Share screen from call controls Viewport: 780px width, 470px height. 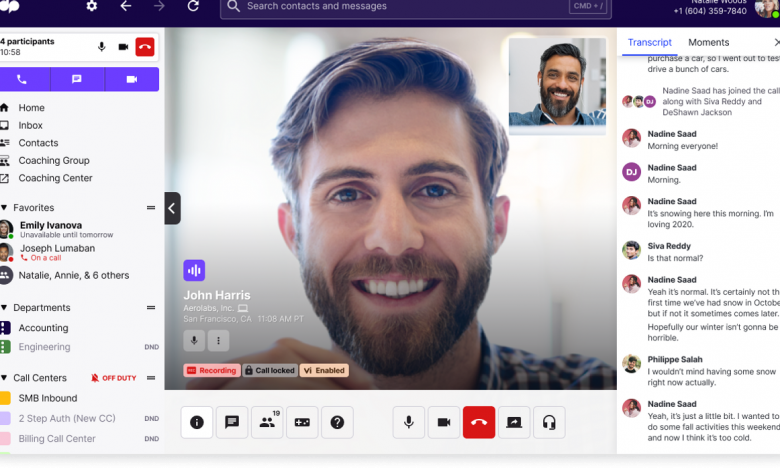(x=514, y=422)
